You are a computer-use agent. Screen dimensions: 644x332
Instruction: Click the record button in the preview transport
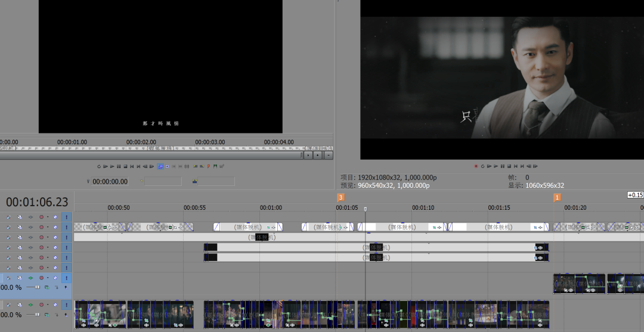(476, 166)
